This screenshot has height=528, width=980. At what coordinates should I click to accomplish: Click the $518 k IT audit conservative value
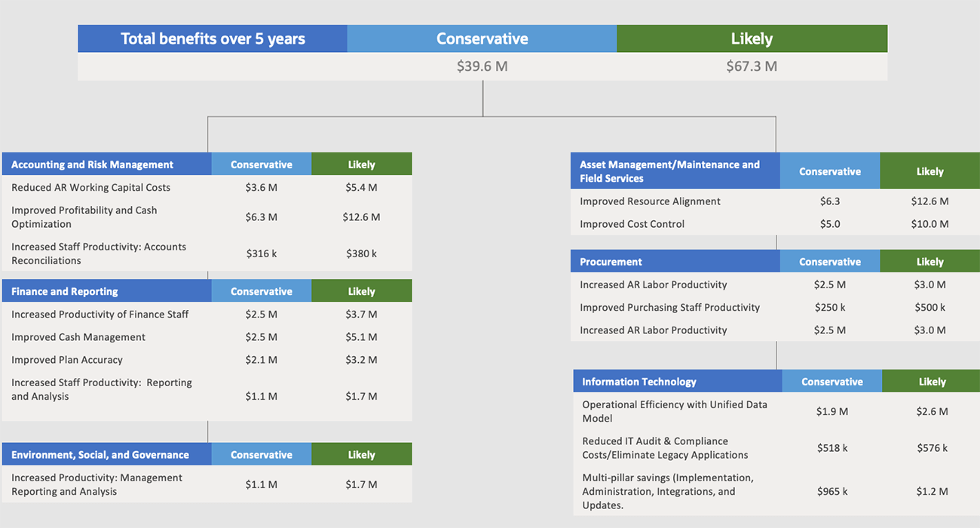click(x=831, y=448)
